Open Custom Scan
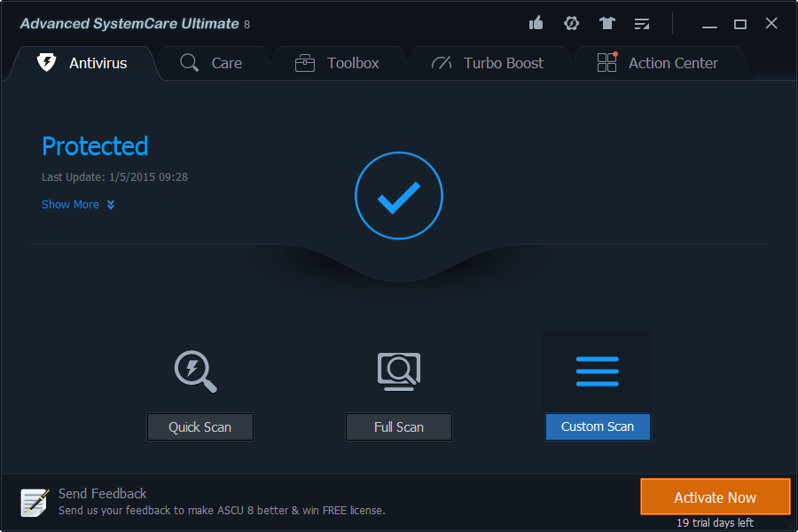 (598, 426)
